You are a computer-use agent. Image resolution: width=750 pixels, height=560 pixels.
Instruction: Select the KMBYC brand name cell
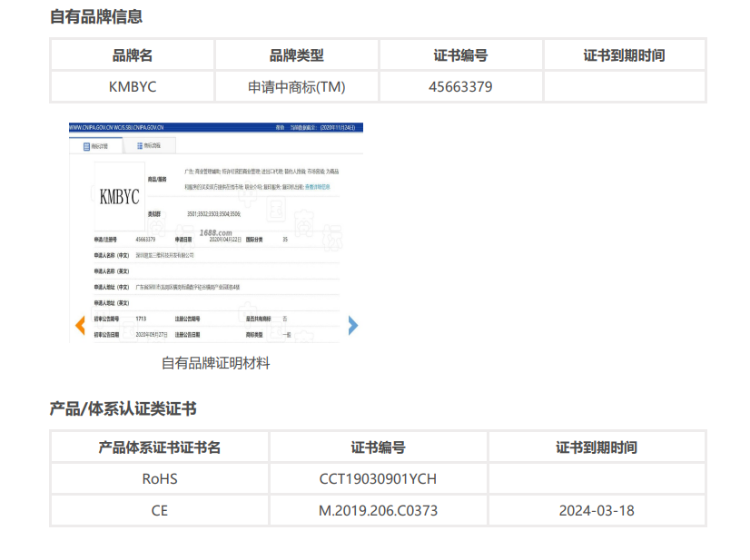pyautogui.click(x=133, y=87)
